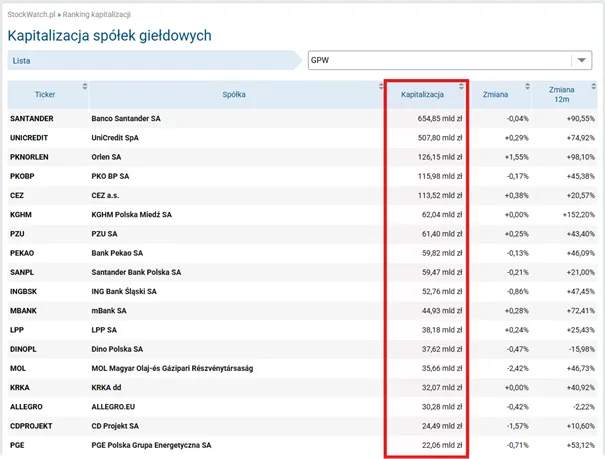Click the ALLEGRO ticker
Viewport: 605px width, 459px height.
(26, 407)
